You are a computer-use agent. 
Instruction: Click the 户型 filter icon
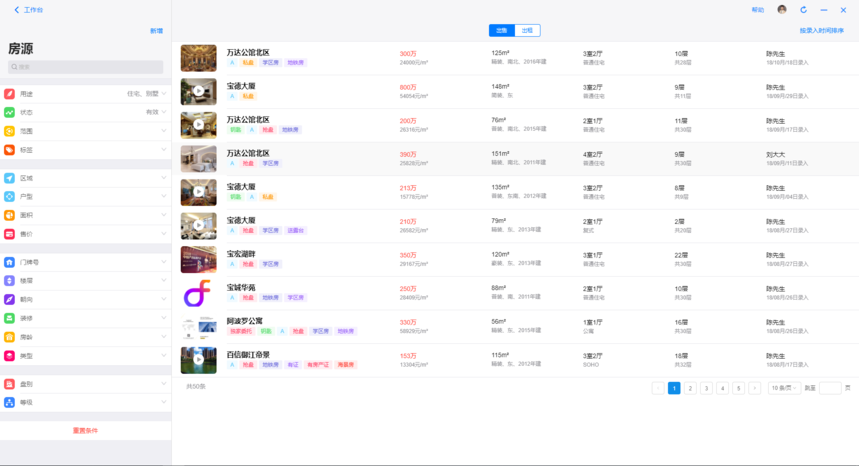point(9,197)
